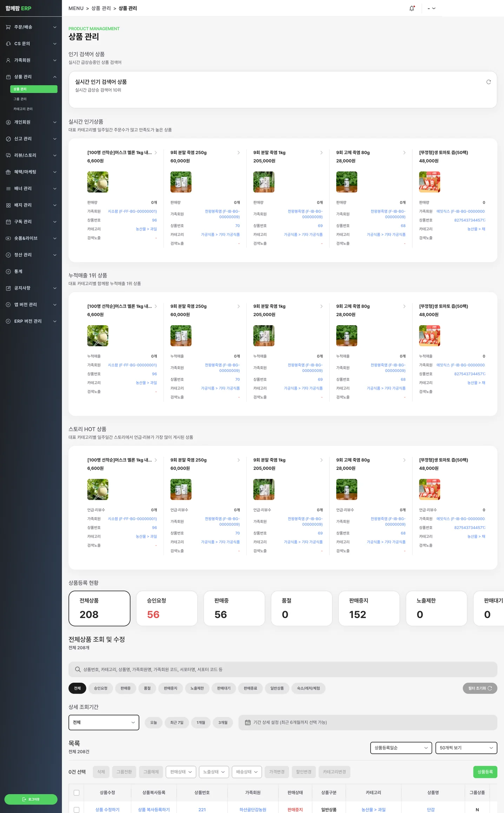Screen dimensions: 504x813
Task: Click the person icon for 가족회원
Action: 8,60
